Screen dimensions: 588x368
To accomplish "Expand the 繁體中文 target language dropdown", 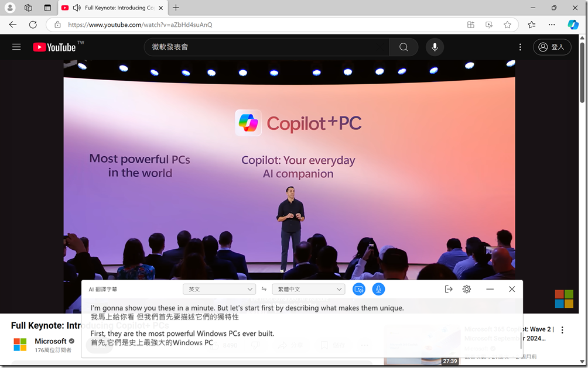I will [308, 289].
